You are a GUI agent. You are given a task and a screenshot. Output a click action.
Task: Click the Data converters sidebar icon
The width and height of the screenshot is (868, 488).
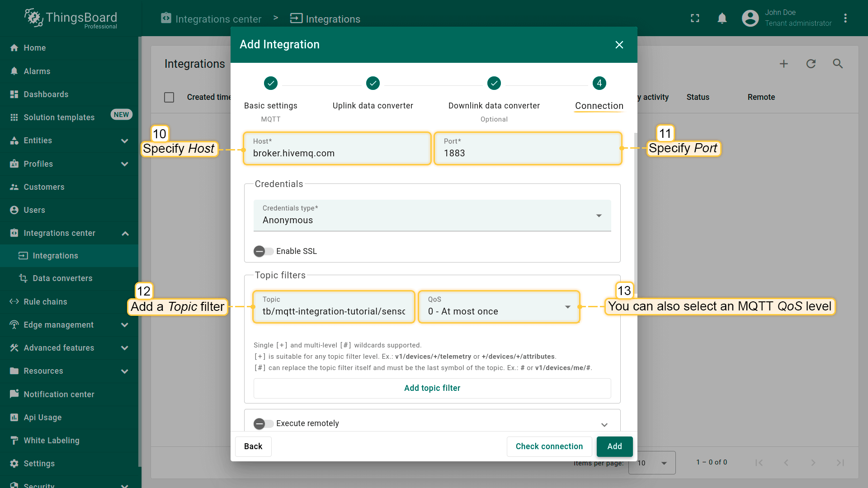tap(23, 278)
